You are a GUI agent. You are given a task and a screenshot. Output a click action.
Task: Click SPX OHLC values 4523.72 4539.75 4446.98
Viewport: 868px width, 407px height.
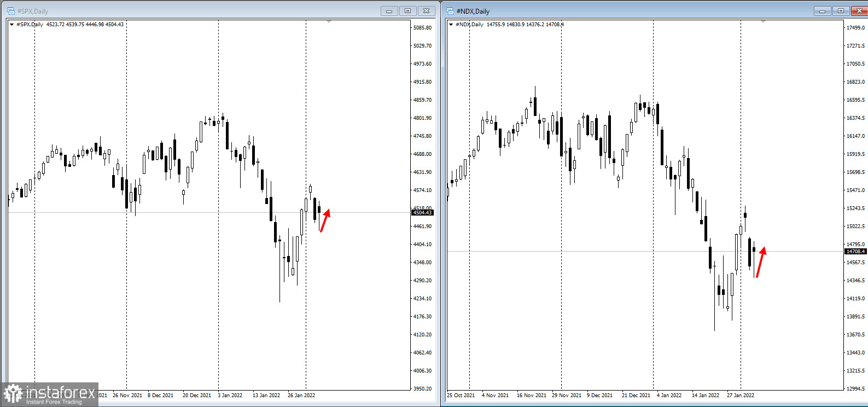(x=75, y=24)
